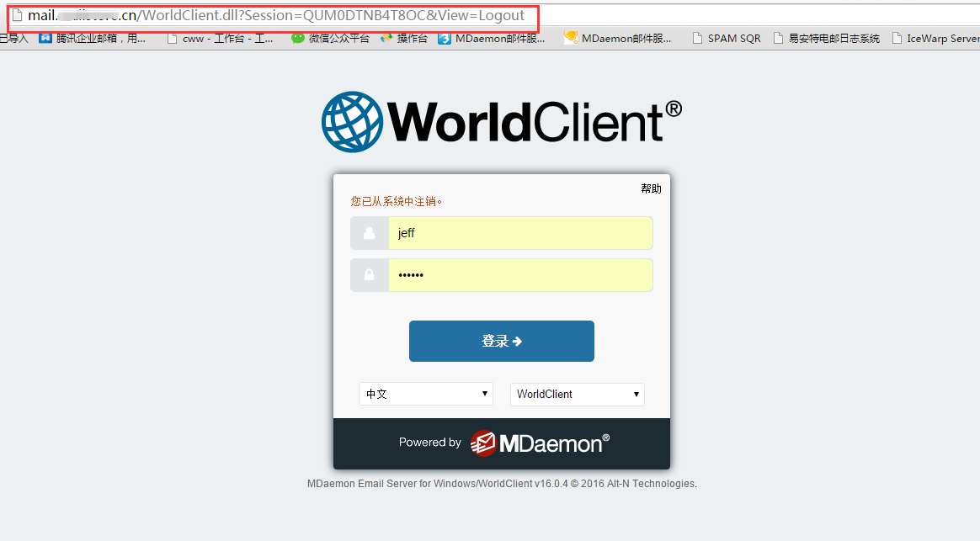Open the 中文 language dropdown
The image size is (980, 541).
426,395
